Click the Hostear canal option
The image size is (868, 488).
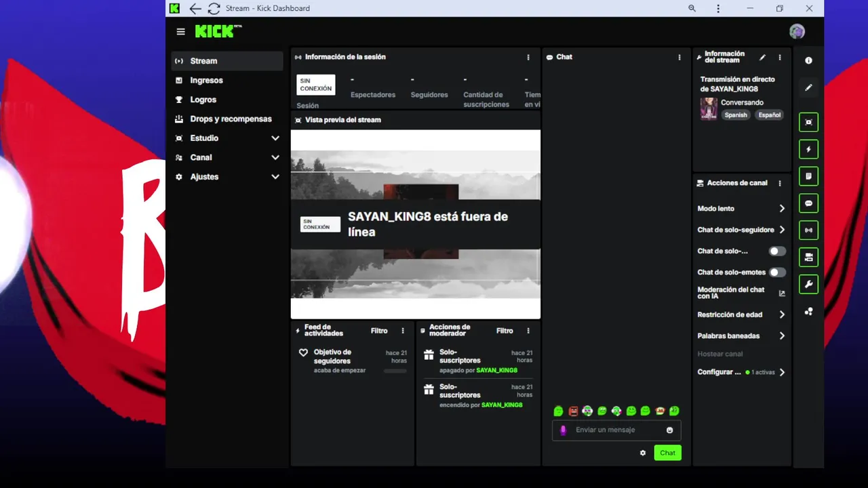[720, 354]
